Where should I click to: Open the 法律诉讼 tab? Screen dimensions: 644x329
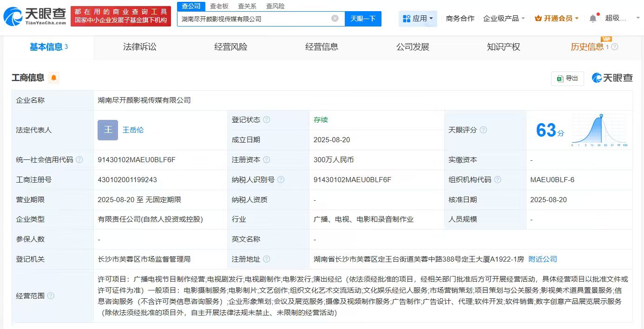click(139, 47)
